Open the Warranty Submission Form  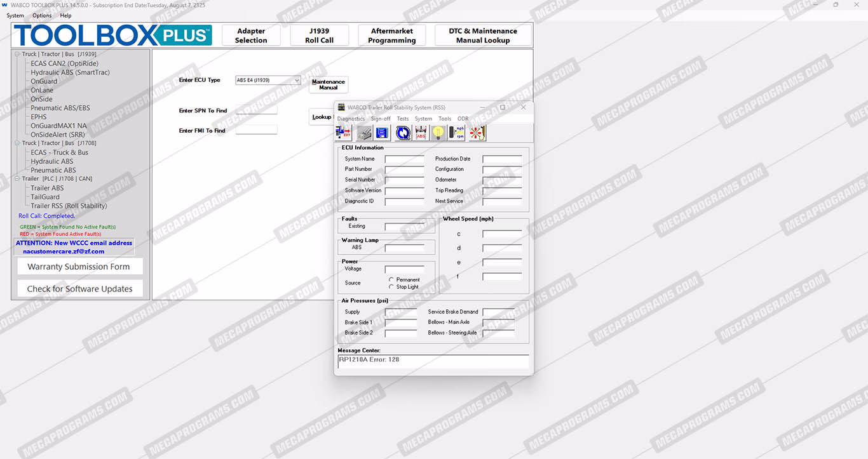click(79, 267)
